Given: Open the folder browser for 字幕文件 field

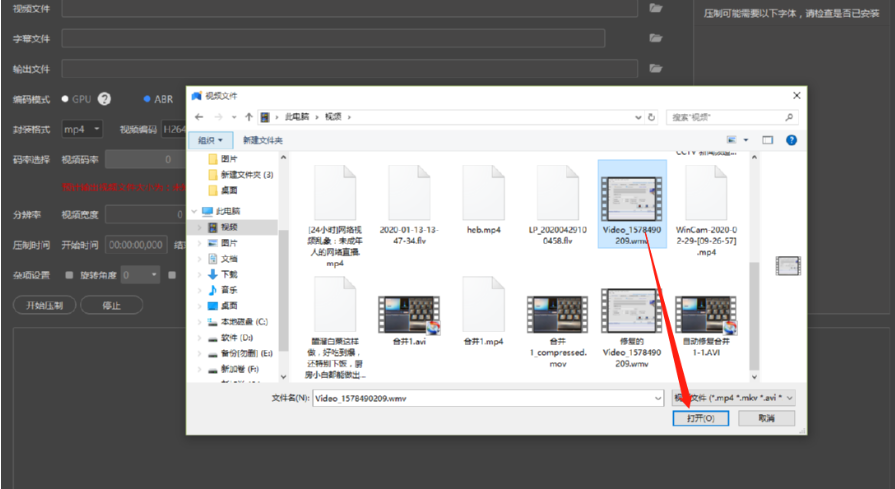Looking at the screenshot, I should click(656, 38).
